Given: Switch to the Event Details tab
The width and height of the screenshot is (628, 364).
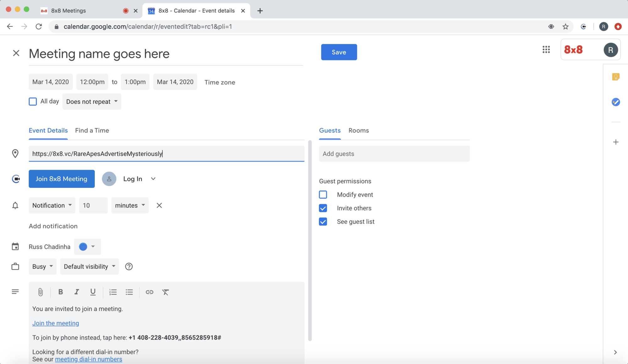Looking at the screenshot, I should (x=48, y=130).
